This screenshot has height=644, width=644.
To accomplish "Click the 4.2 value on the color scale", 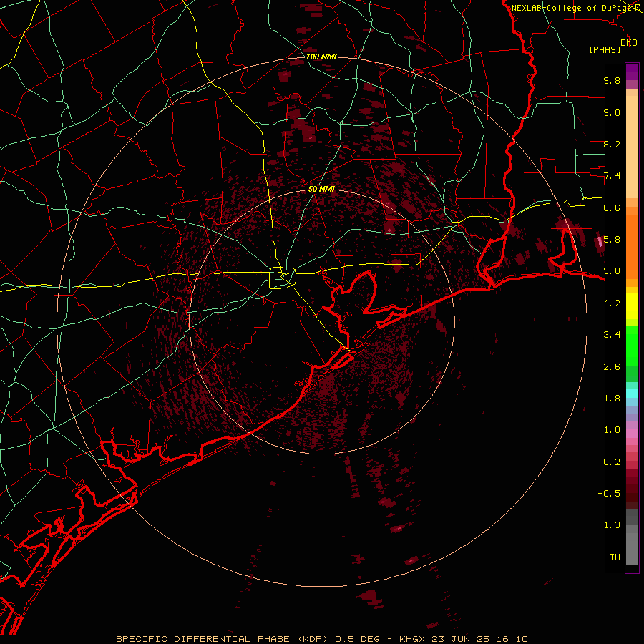I will pos(612,303).
